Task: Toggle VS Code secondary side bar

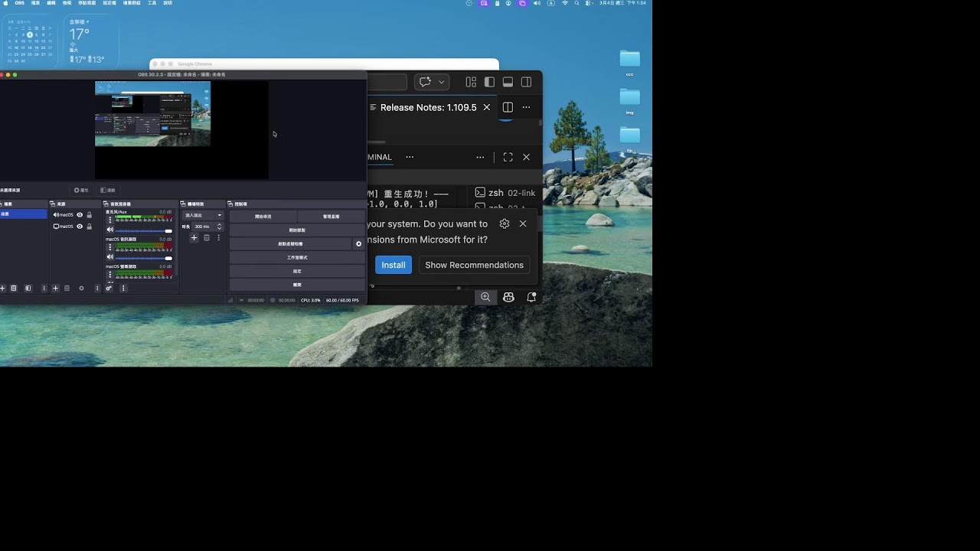Action: pyautogui.click(x=526, y=82)
